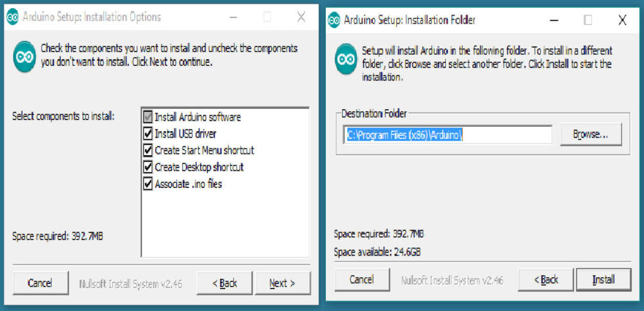Uncheck Associate .ino files option
The image size is (644, 311).
148,184
